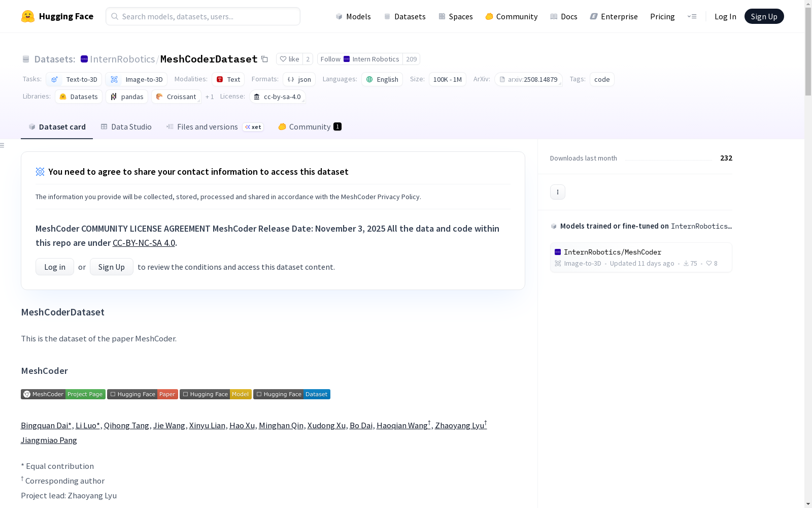Open author link Bo Dai
This screenshot has width=812, height=508.
361,426
